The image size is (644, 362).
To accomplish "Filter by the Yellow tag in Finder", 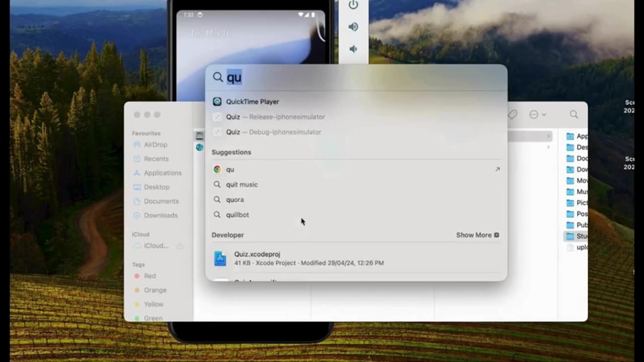I will pyautogui.click(x=148, y=304).
